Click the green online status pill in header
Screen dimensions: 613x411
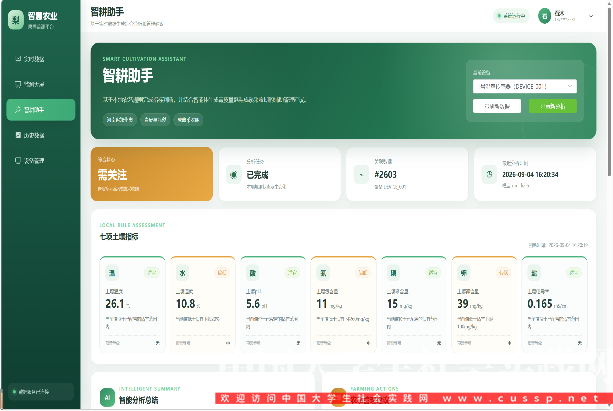[511, 16]
